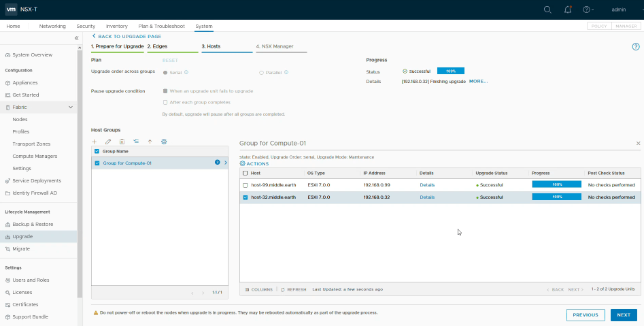Switch to the Networking tab
The width and height of the screenshot is (644, 326).
point(52,26)
